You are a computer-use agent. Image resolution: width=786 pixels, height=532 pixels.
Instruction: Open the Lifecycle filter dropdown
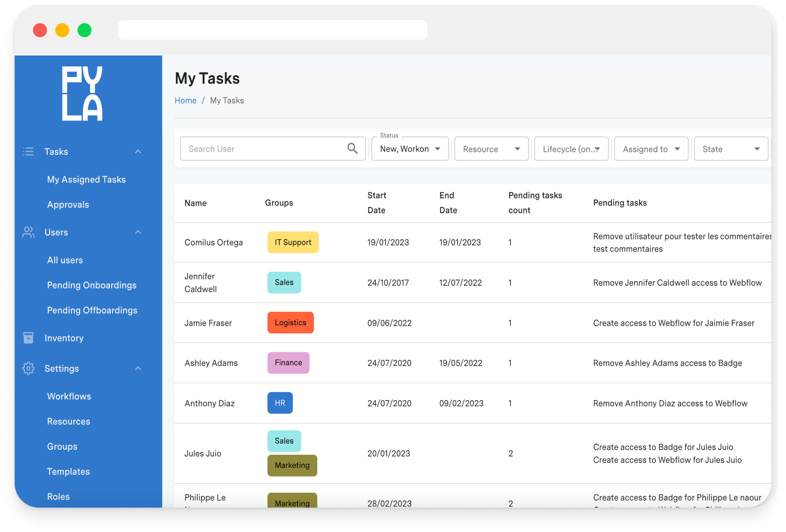pyautogui.click(x=571, y=149)
